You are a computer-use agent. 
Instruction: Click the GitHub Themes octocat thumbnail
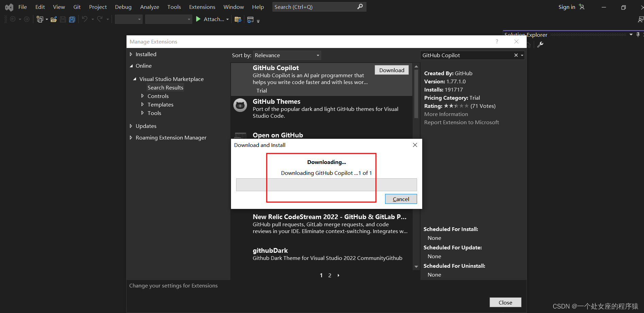click(240, 105)
